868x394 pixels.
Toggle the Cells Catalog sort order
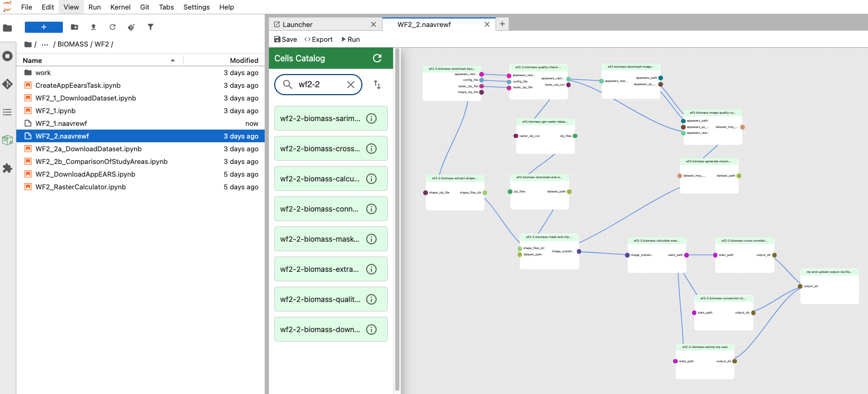tap(377, 85)
